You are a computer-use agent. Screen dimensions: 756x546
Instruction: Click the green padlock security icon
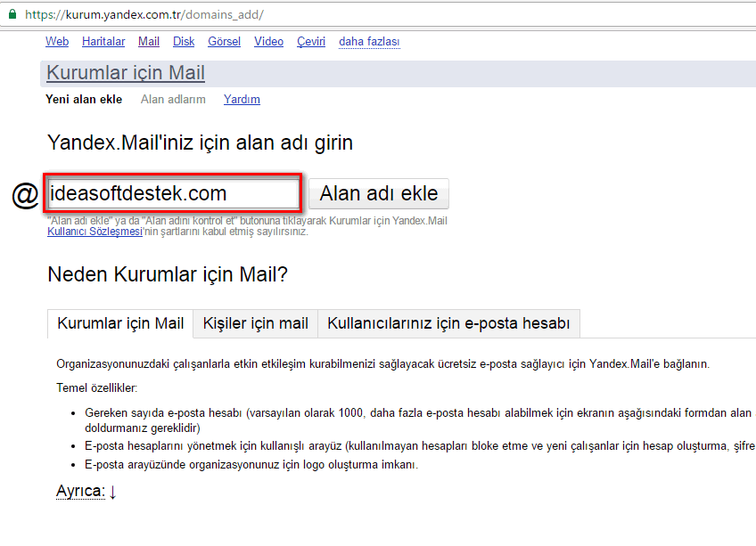pos(12,14)
